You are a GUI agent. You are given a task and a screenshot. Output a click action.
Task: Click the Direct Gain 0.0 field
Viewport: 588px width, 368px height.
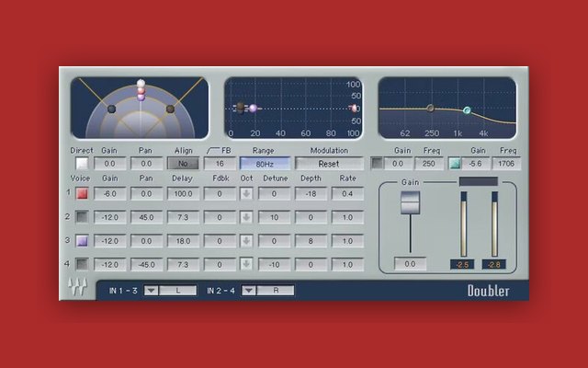[109, 164]
